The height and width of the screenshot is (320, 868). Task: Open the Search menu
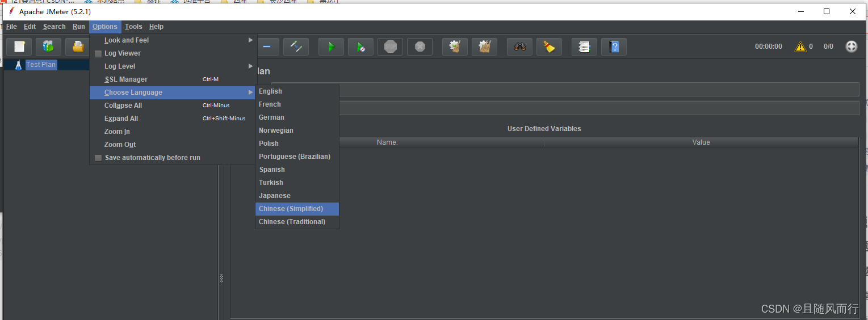[x=54, y=27]
